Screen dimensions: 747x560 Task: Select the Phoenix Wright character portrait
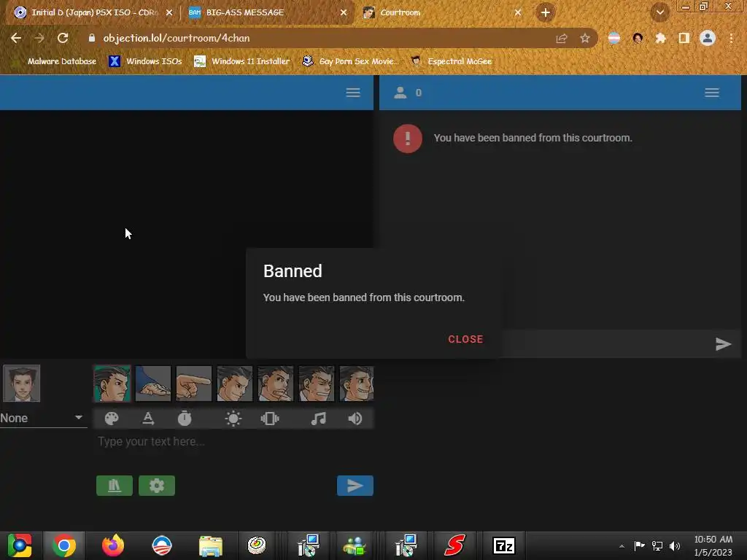21,384
